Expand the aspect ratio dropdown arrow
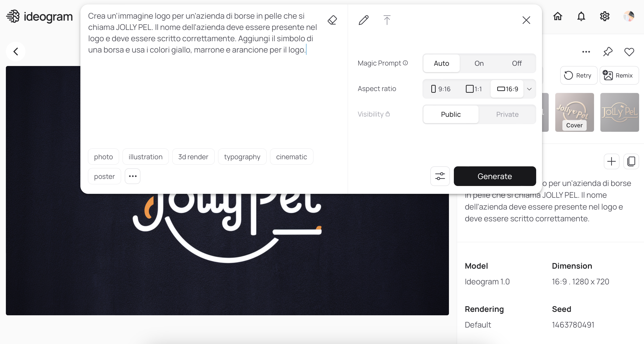The width and height of the screenshot is (644, 344). click(x=530, y=89)
